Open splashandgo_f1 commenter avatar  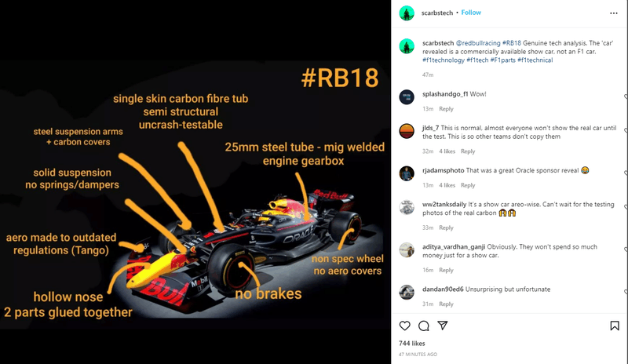tap(407, 97)
